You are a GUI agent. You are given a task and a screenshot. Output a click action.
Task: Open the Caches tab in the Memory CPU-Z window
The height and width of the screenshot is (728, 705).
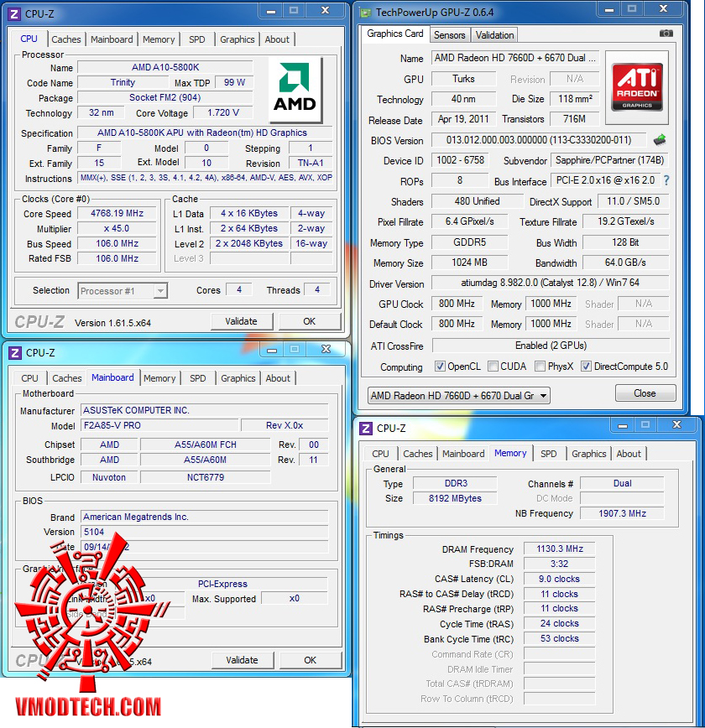(418, 454)
